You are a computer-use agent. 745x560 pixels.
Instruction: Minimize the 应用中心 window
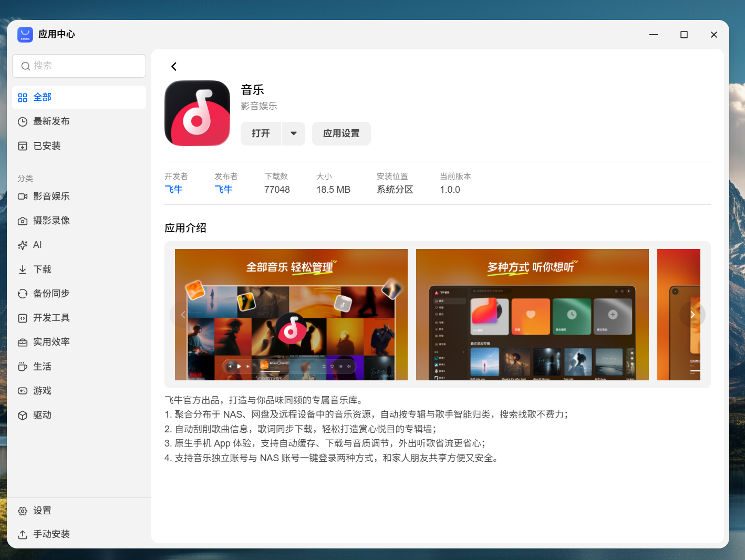(654, 35)
